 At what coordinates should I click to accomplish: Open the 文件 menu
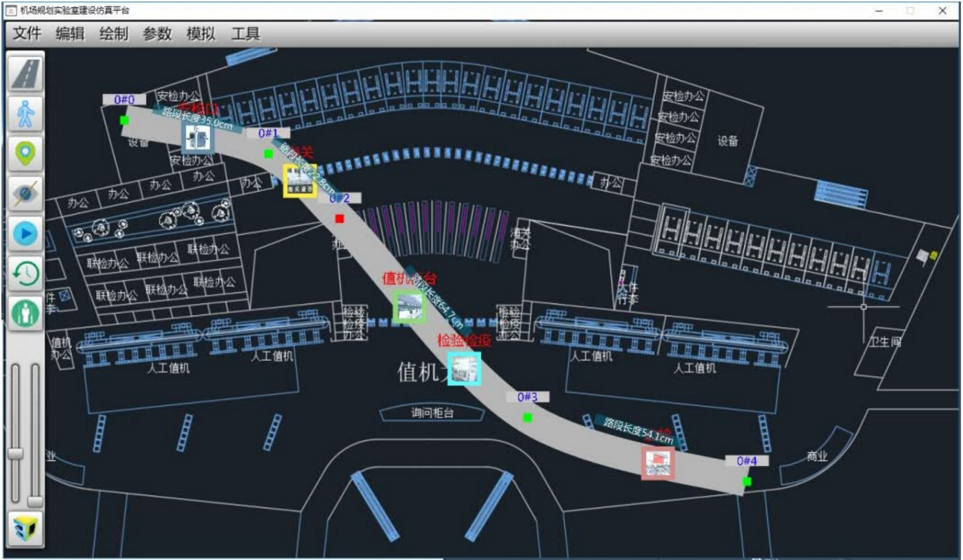click(27, 34)
